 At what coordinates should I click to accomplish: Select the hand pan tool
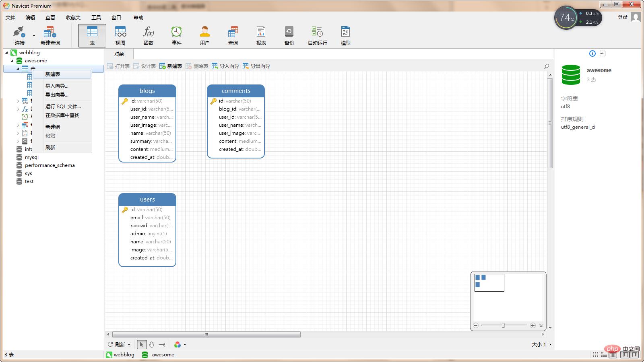point(151,344)
